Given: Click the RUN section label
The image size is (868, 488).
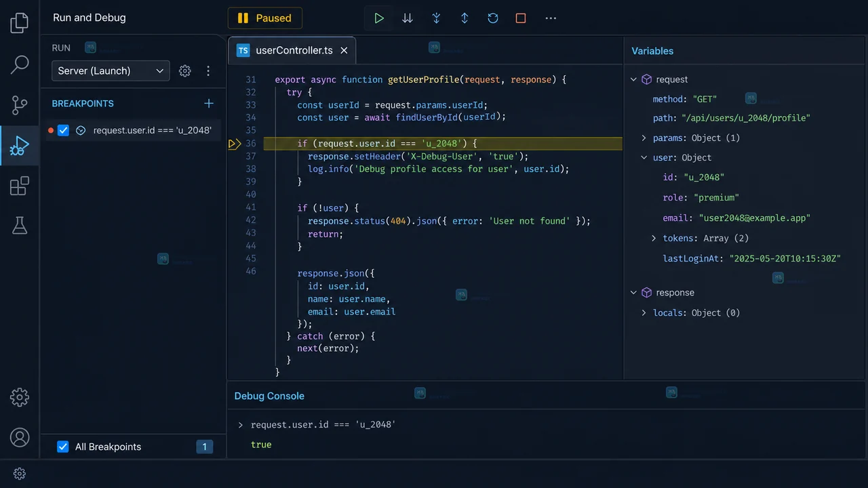Looking at the screenshot, I should (x=61, y=48).
